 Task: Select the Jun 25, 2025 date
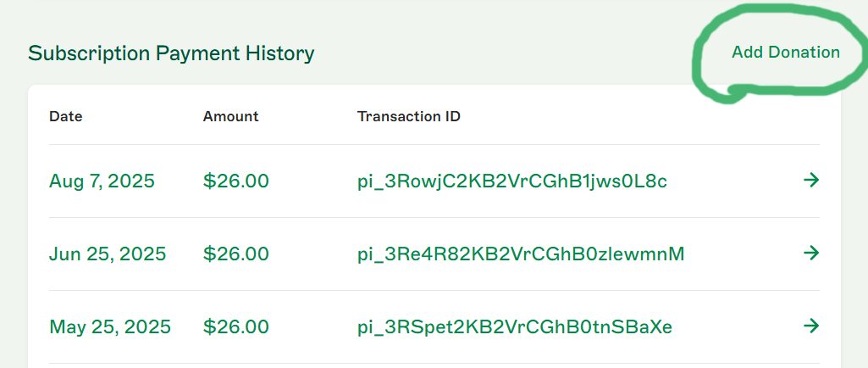(x=108, y=254)
